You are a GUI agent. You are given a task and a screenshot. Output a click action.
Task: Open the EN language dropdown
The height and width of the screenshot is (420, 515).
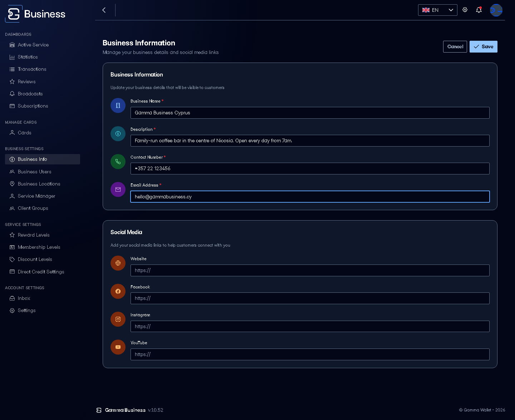[438, 10]
